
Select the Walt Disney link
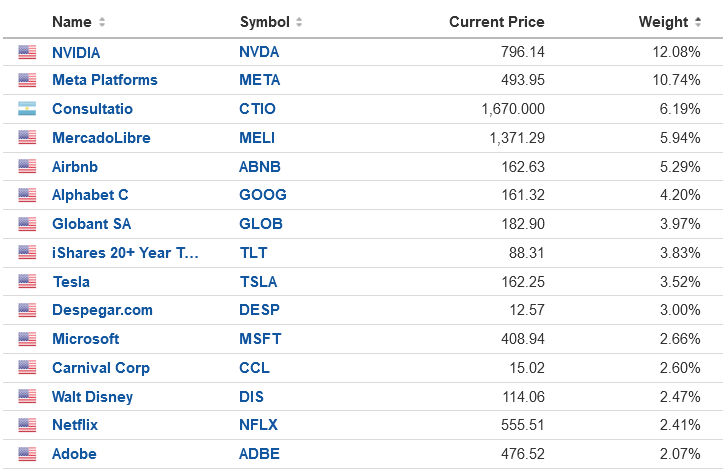point(92,397)
